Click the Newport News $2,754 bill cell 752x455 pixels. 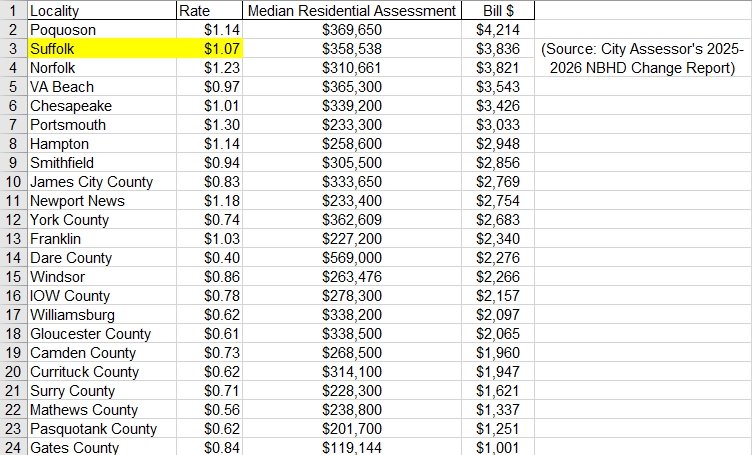(496, 201)
